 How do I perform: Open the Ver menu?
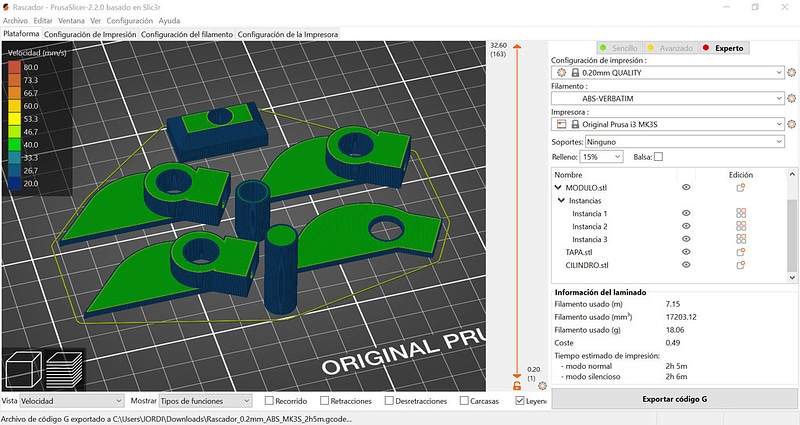point(95,21)
